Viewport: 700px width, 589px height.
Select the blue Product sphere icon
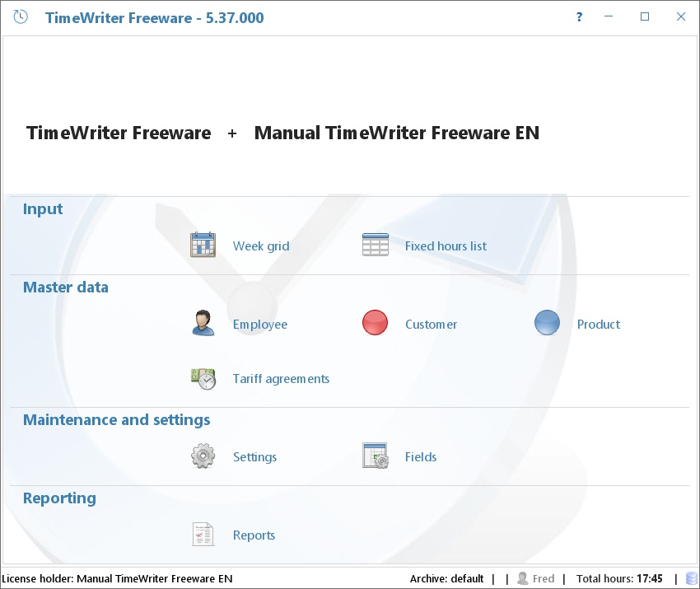[547, 322]
